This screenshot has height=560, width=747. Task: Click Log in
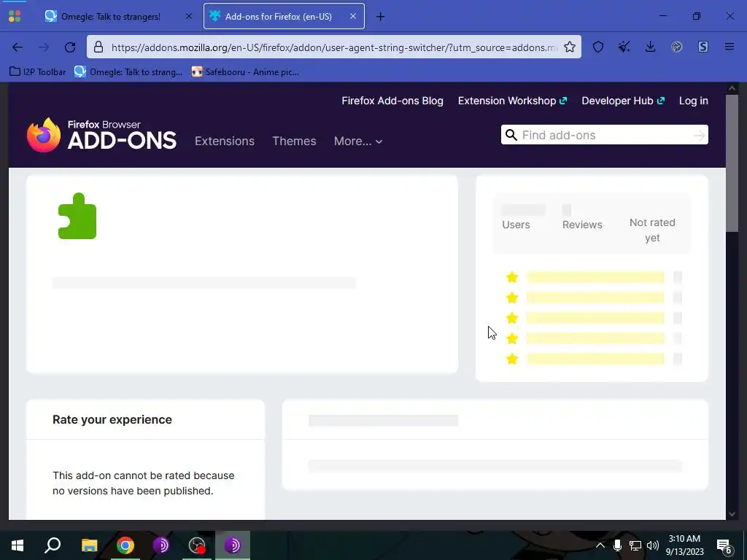coord(693,101)
